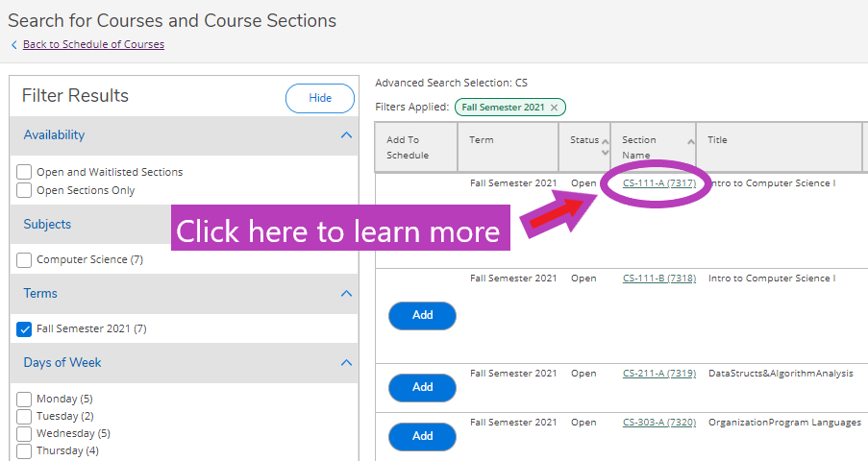Check Open and Waitlisted Sections
868x461 pixels.
pos(24,172)
